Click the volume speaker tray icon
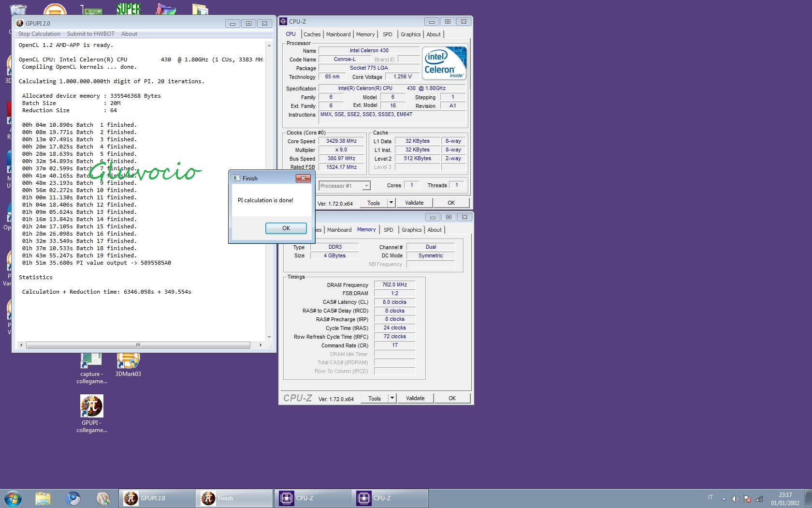Screen dimensions: 812x508 [735, 499]
